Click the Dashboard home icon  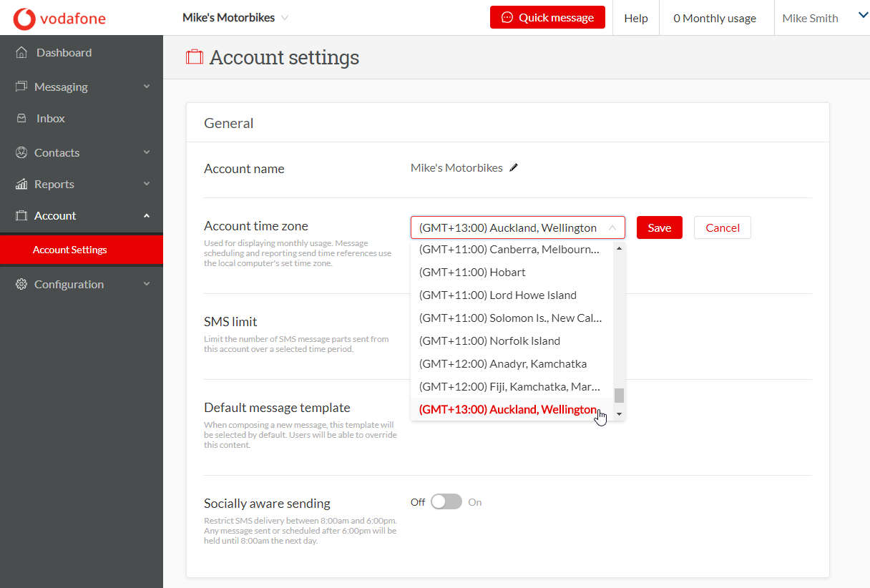(22, 52)
